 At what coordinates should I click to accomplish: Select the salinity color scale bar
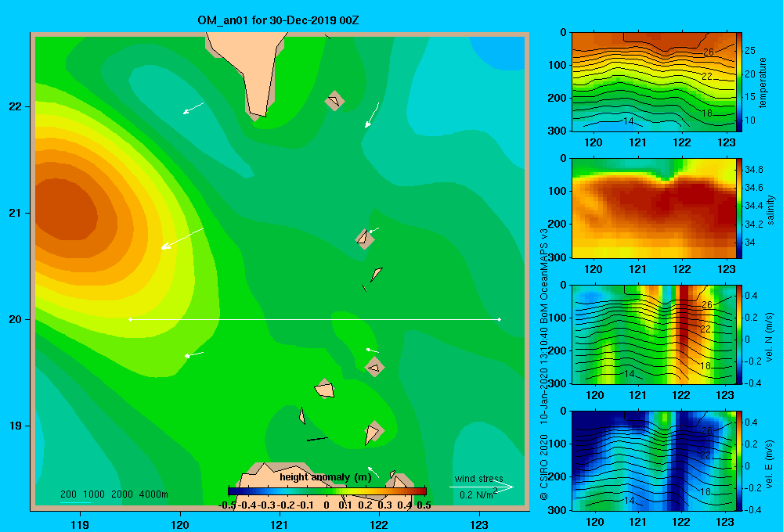[739, 208]
